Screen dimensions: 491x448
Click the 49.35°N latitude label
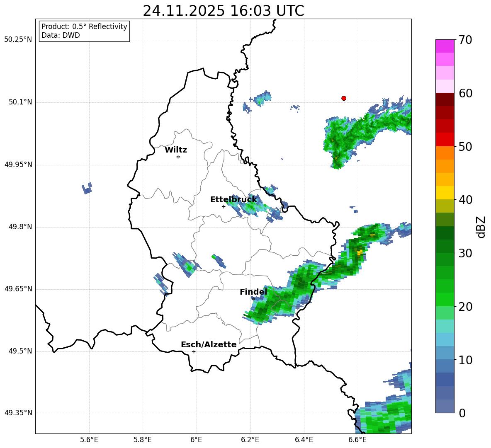click(x=18, y=413)
